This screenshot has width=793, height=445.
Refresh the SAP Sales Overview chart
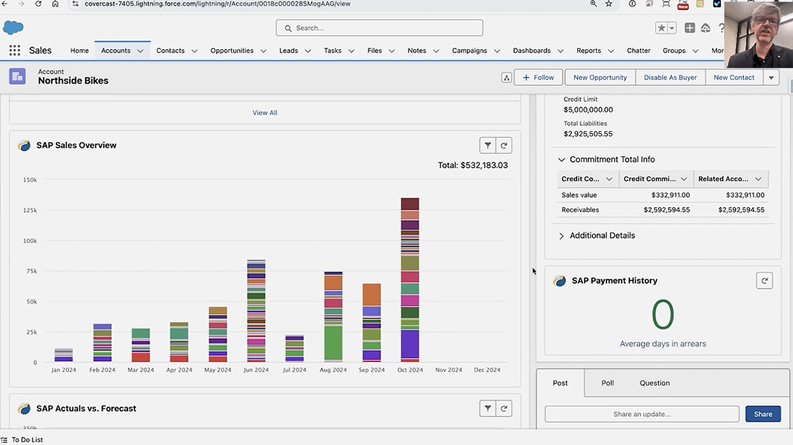coord(504,146)
